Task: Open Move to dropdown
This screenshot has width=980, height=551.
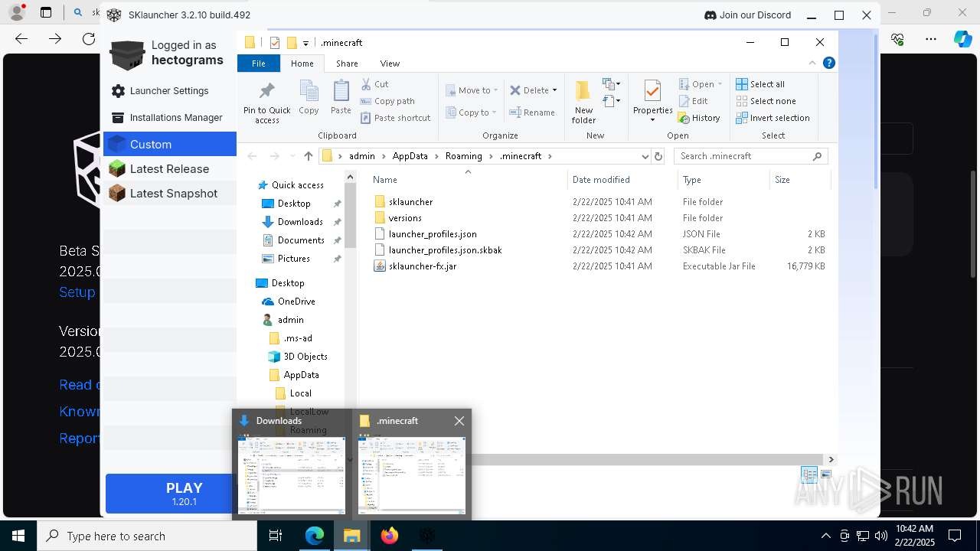Action: click(x=472, y=90)
